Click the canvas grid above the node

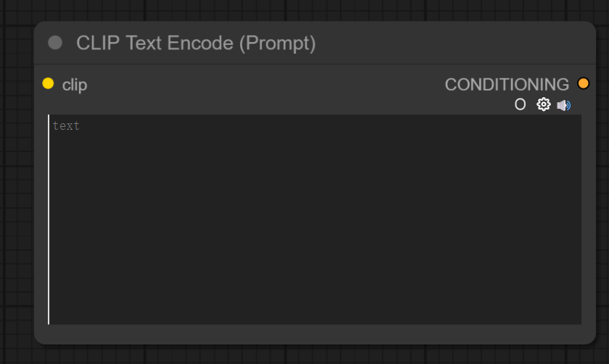click(304, 9)
